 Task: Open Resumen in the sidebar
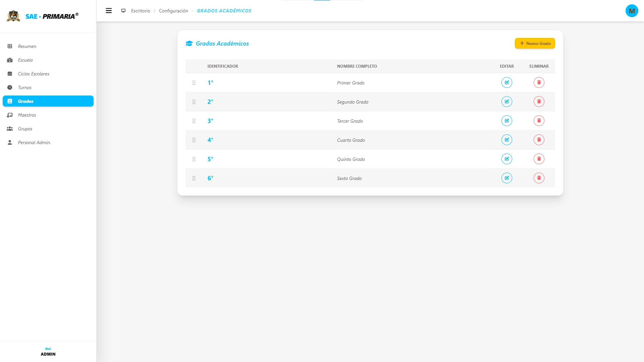click(x=27, y=46)
